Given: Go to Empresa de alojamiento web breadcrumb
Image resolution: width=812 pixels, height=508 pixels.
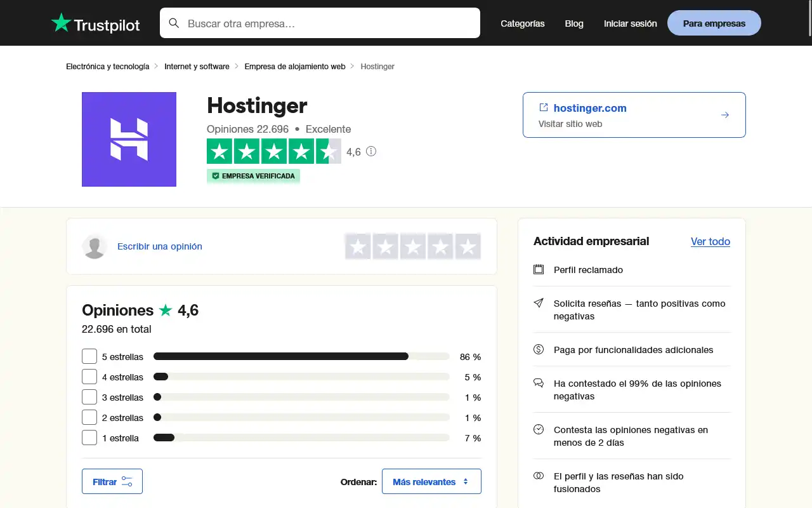Looking at the screenshot, I should coord(295,66).
